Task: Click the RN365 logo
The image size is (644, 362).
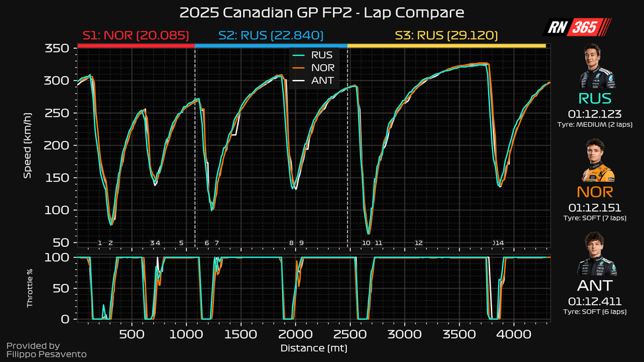Action: pos(577,27)
